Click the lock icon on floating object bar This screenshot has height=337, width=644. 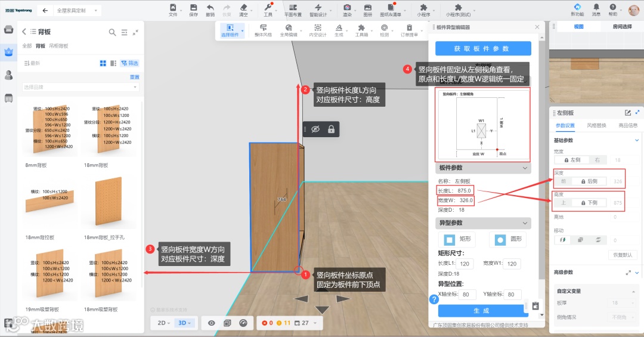point(331,129)
